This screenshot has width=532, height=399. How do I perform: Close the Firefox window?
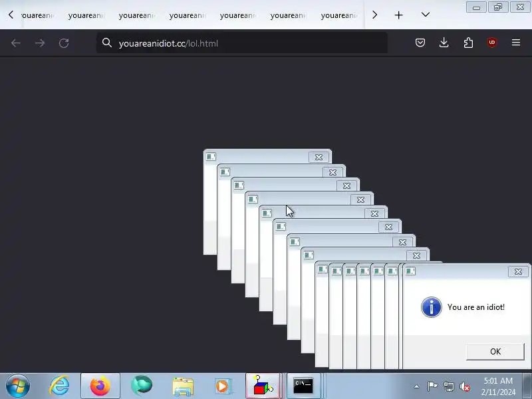coord(520,7)
